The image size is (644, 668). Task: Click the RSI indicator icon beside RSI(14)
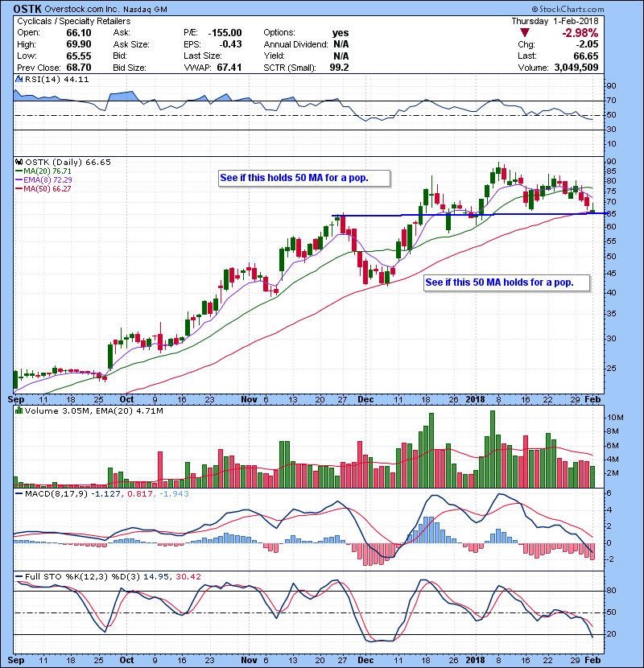19,79
